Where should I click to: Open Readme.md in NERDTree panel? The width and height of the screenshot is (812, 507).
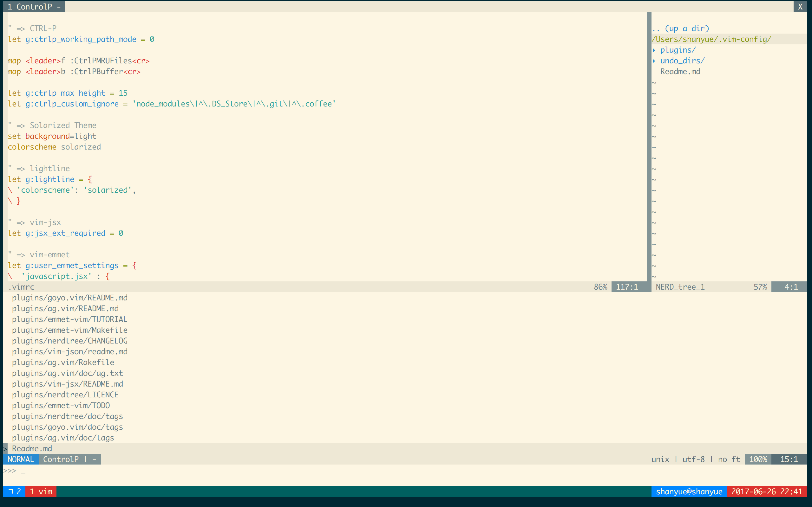pyautogui.click(x=680, y=72)
